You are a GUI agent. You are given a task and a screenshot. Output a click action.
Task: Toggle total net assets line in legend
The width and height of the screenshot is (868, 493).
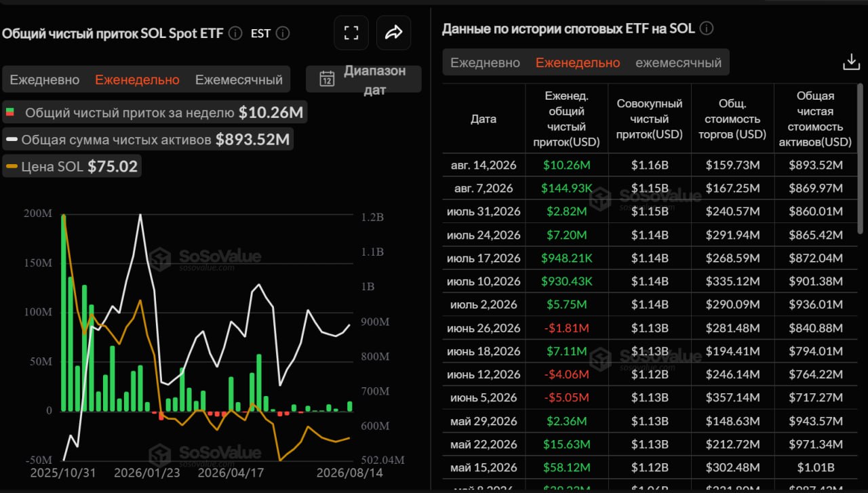(x=149, y=140)
